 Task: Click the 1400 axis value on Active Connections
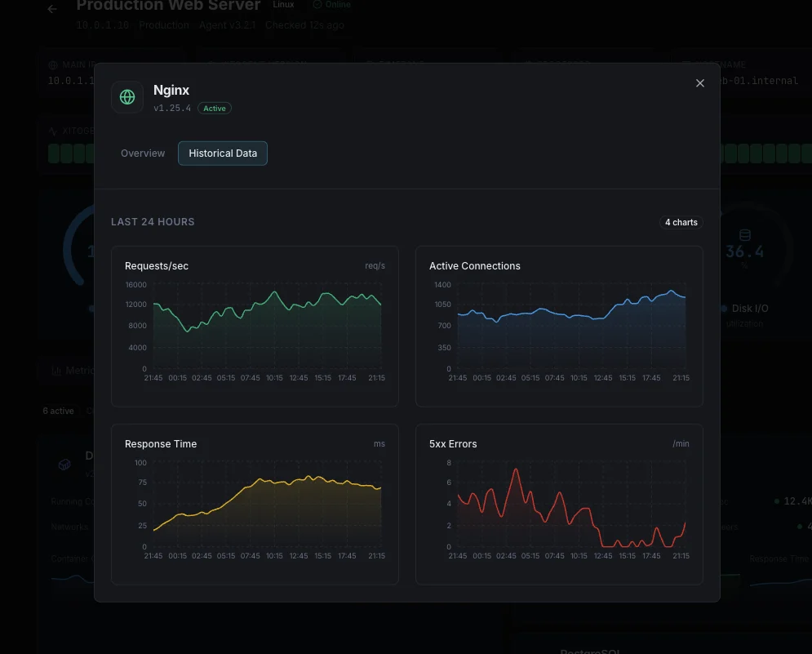pos(442,285)
